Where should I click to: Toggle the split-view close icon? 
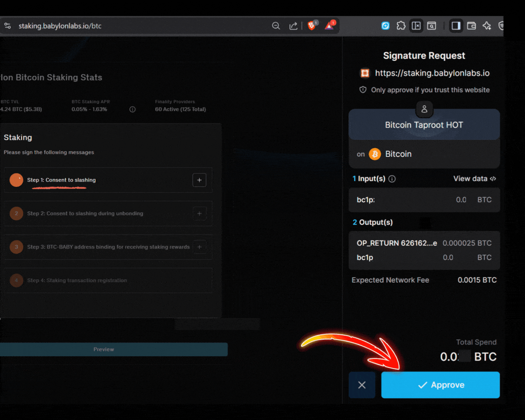[x=416, y=26]
